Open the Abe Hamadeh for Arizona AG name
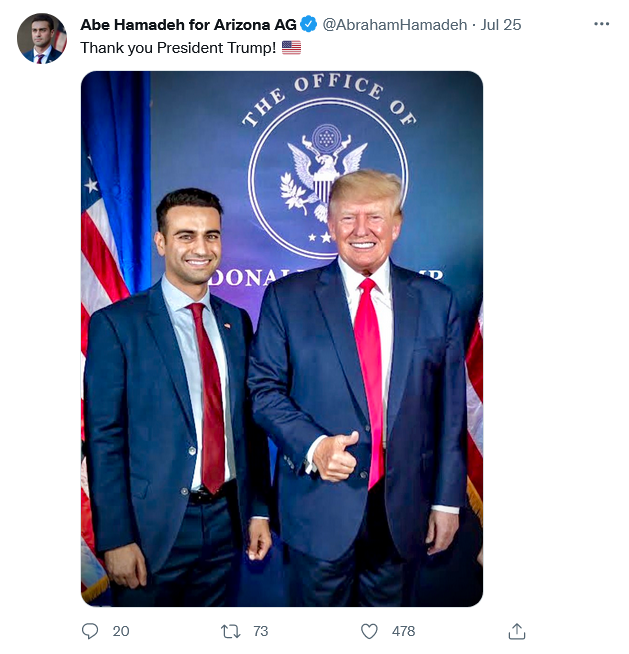This screenshot has width=629, height=654. point(189,25)
